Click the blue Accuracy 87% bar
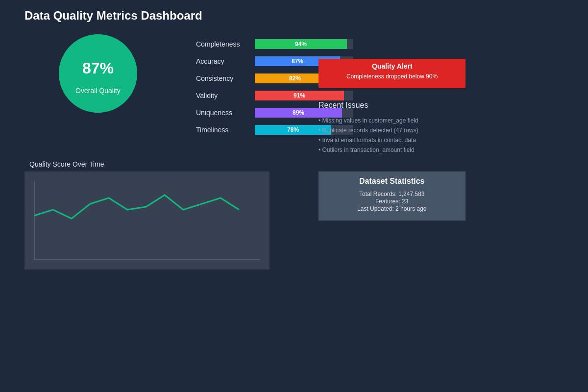This screenshot has width=588, height=392. tap(286, 61)
